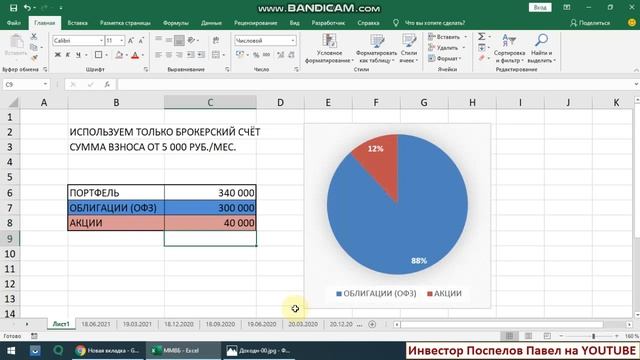Align cell text to the right
This screenshot has height=360, width=640.
pyautogui.click(x=179, y=55)
